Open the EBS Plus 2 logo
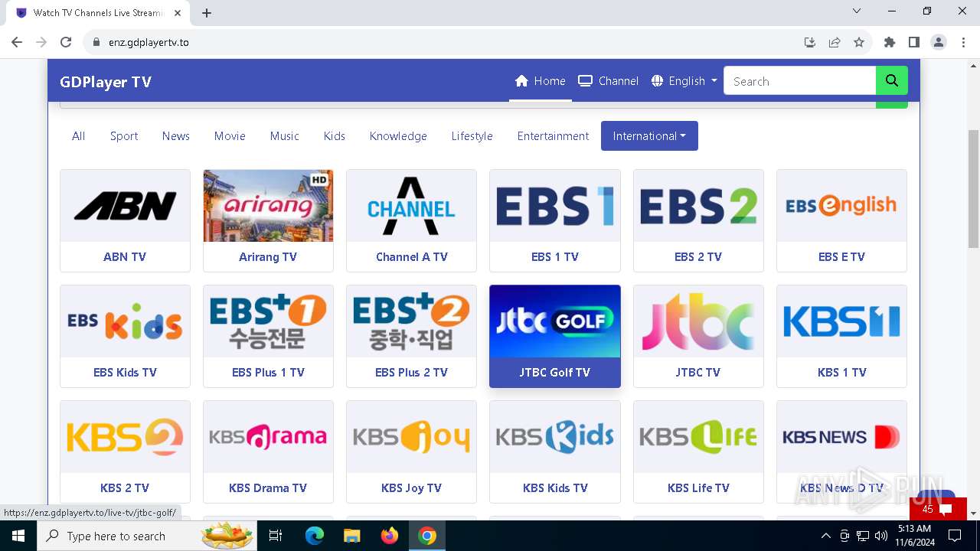The image size is (980, 551). (x=411, y=321)
